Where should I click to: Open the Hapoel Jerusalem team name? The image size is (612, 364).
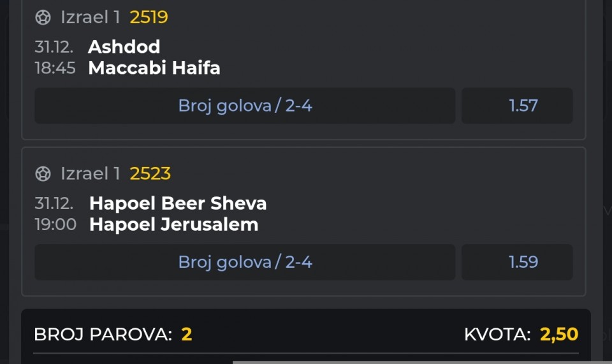pyautogui.click(x=173, y=224)
